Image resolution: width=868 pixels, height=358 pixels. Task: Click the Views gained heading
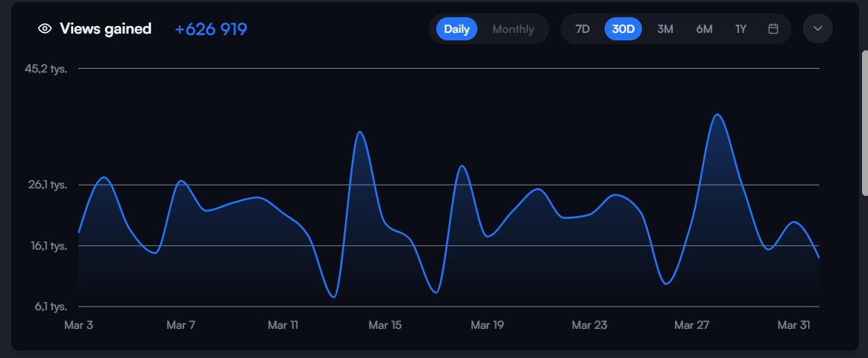106,28
